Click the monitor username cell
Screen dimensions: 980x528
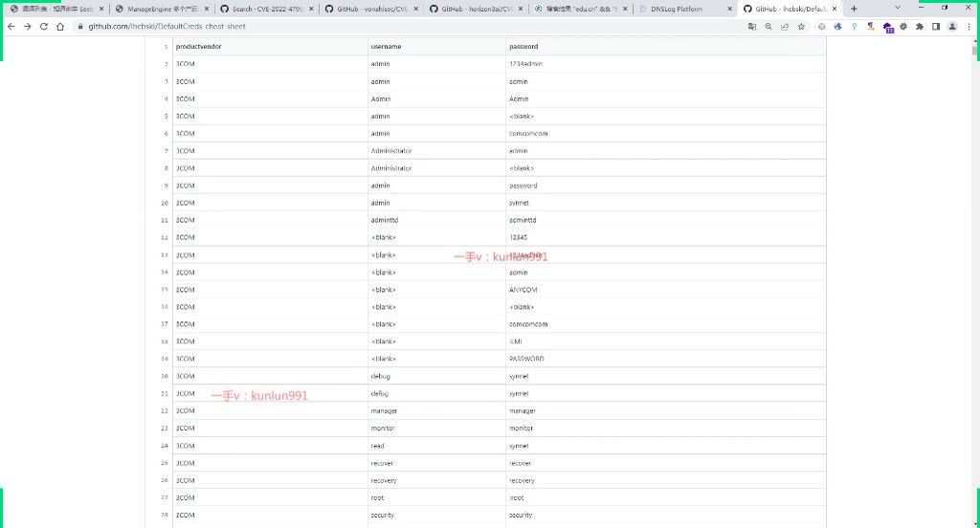(436, 429)
